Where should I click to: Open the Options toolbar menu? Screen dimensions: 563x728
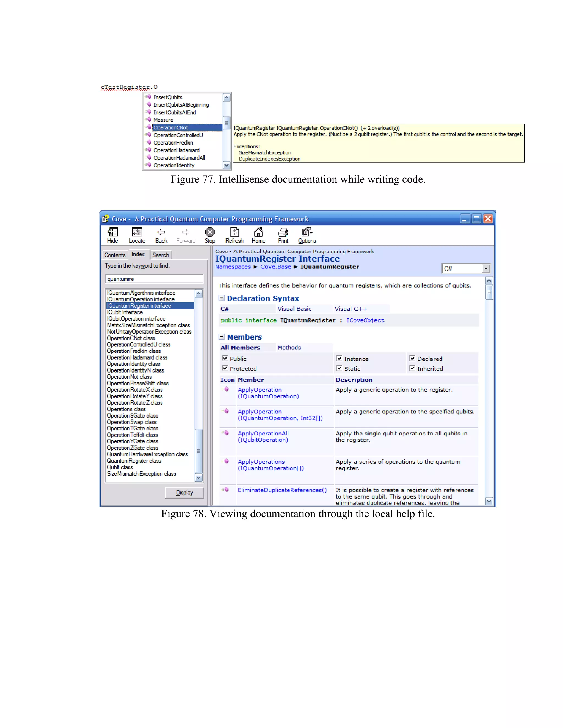[x=307, y=235]
